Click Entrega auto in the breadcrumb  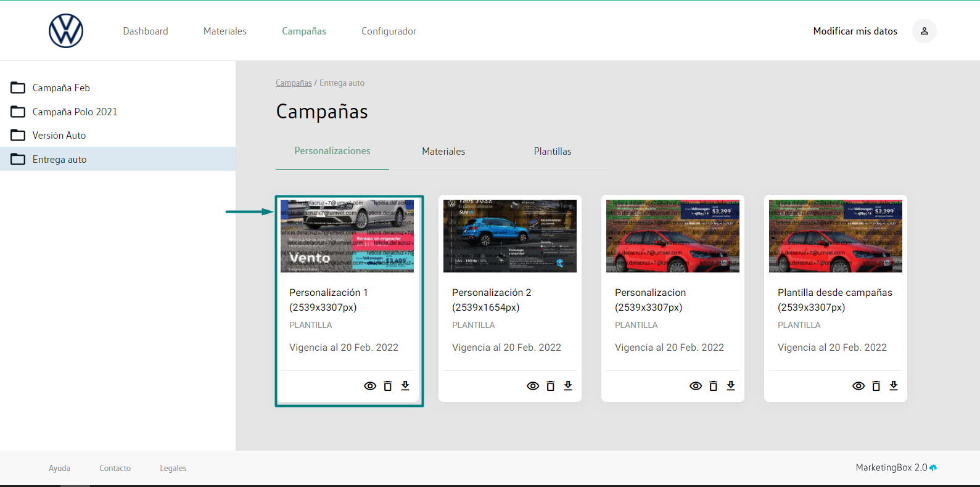click(342, 83)
